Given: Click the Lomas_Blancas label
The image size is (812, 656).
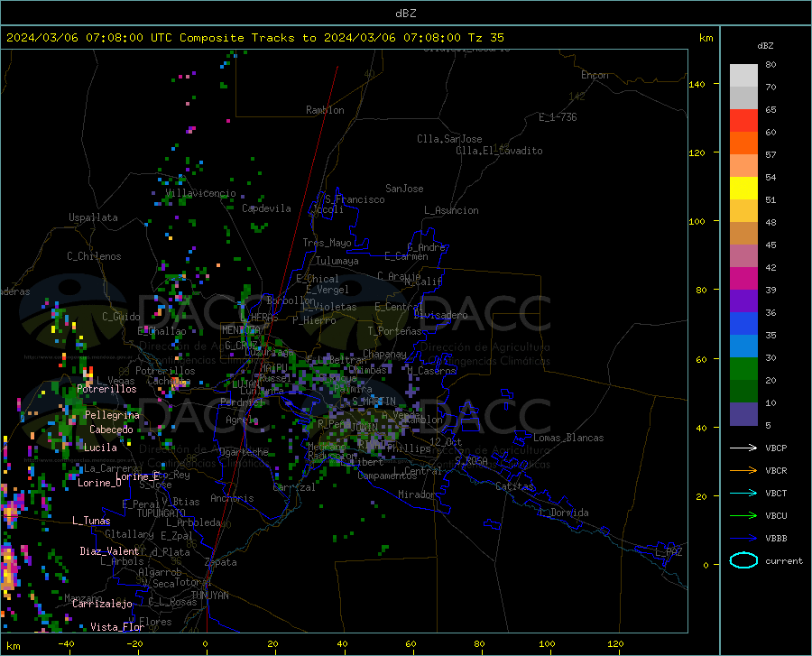Looking at the screenshot, I should click(568, 438).
